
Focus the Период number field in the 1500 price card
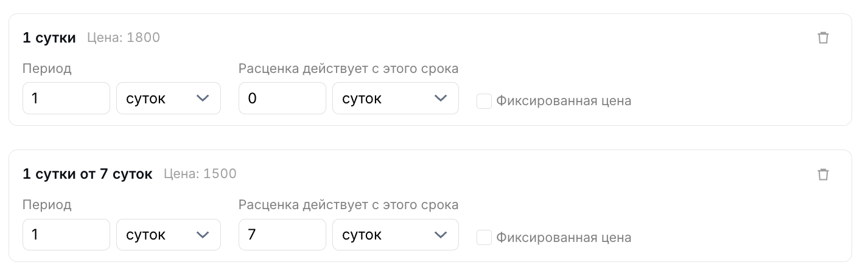[66, 235]
